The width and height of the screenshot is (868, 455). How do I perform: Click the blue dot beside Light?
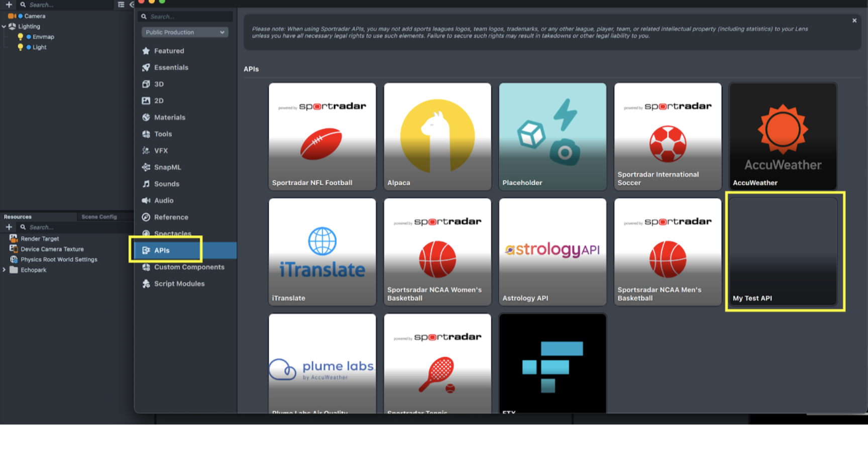click(x=29, y=47)
